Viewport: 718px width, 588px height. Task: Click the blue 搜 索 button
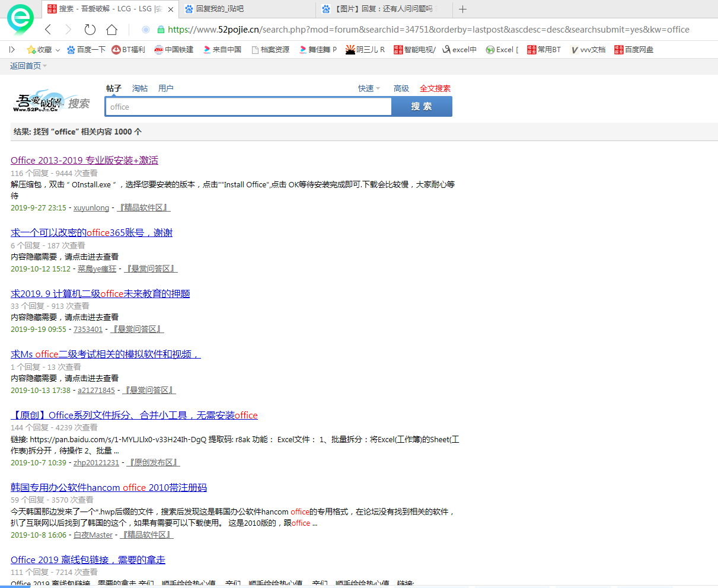click(x=422, y=107)
